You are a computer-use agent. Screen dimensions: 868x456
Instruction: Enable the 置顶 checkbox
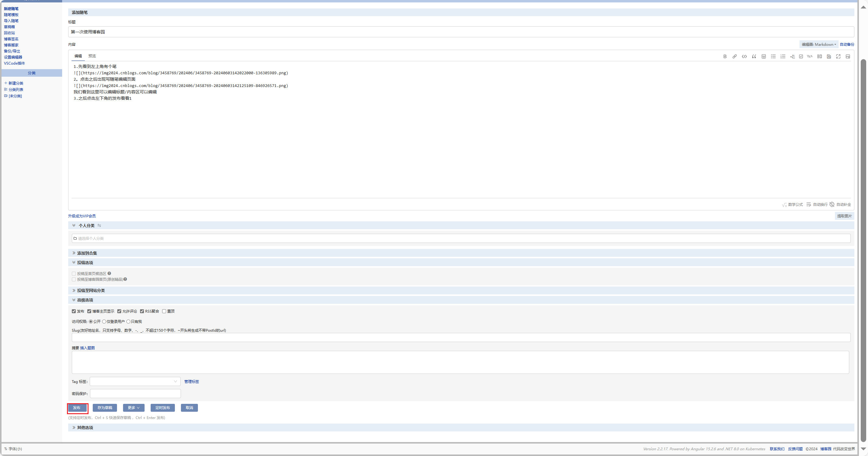pyautogui.click(x=164, y=311)
